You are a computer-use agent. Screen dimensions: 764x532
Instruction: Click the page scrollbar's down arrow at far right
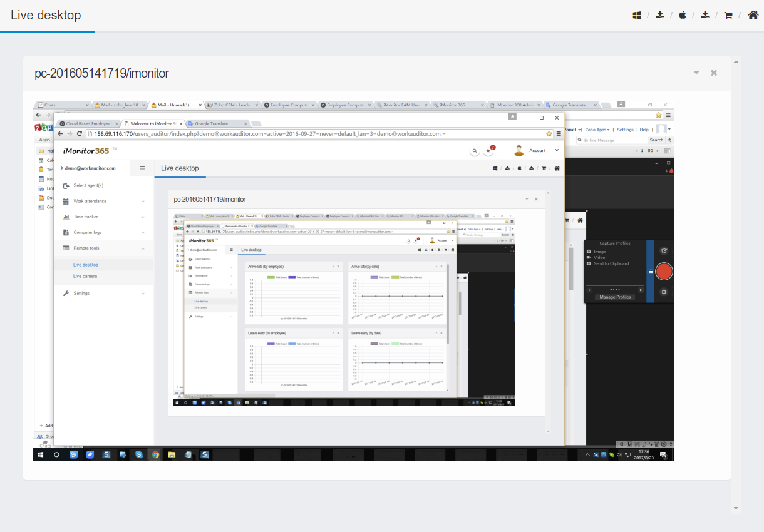coord(736,508)
